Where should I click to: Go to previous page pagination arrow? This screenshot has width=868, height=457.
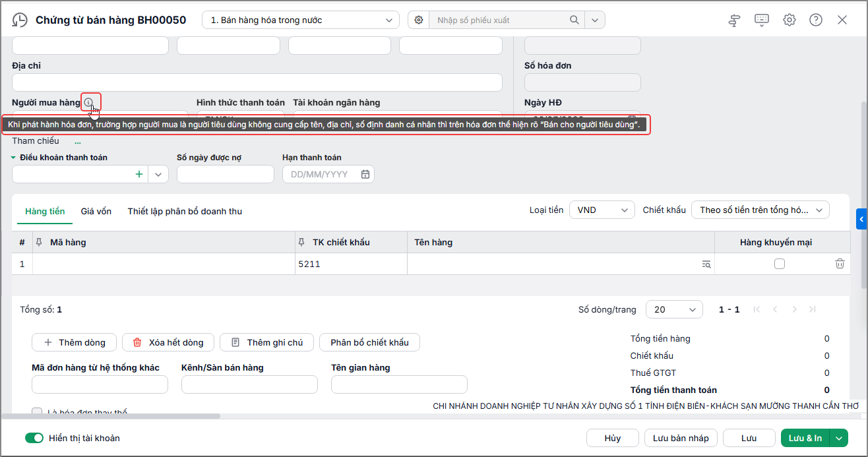click(x=775, y=309)
